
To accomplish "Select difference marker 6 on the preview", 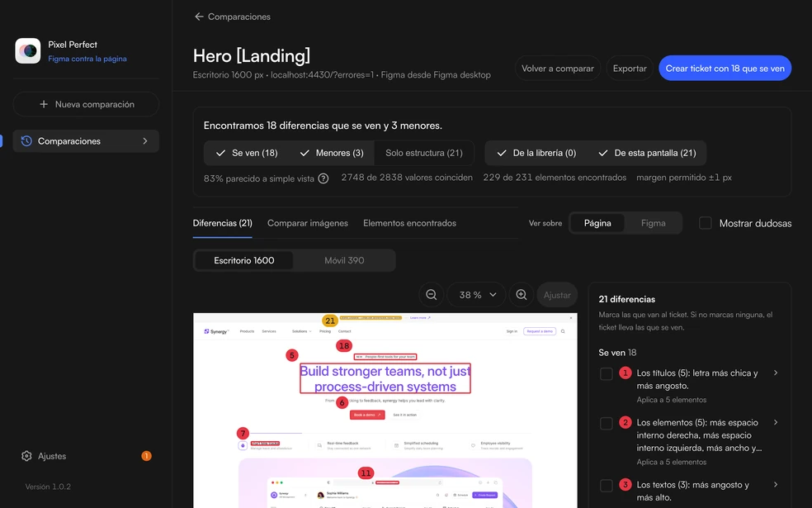I will 342,403.
